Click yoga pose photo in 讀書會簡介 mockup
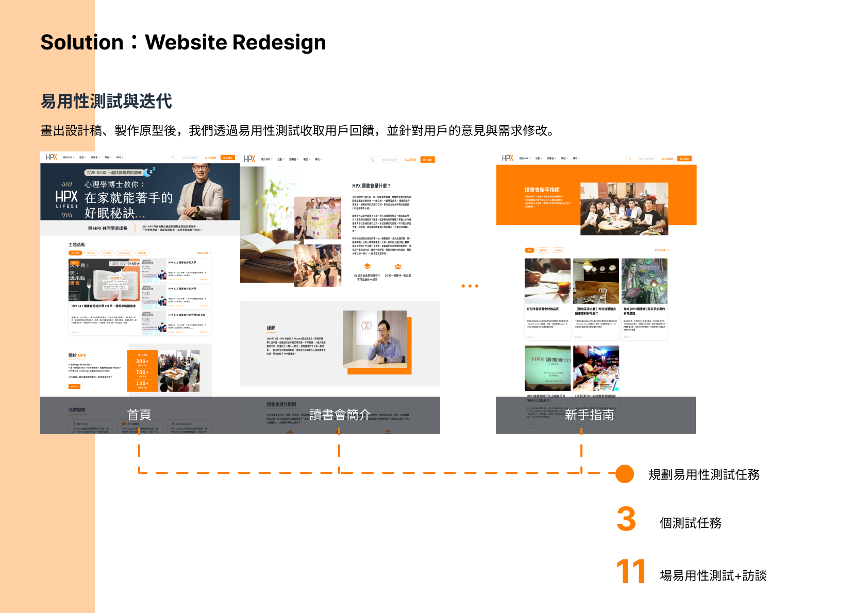868x613 pixels. pyautogui.click(x=318, y=265)
